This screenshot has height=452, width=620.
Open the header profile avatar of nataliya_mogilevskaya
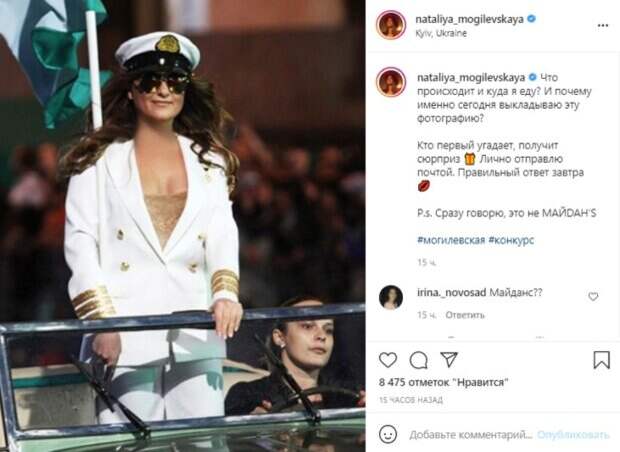pos(391,25)
